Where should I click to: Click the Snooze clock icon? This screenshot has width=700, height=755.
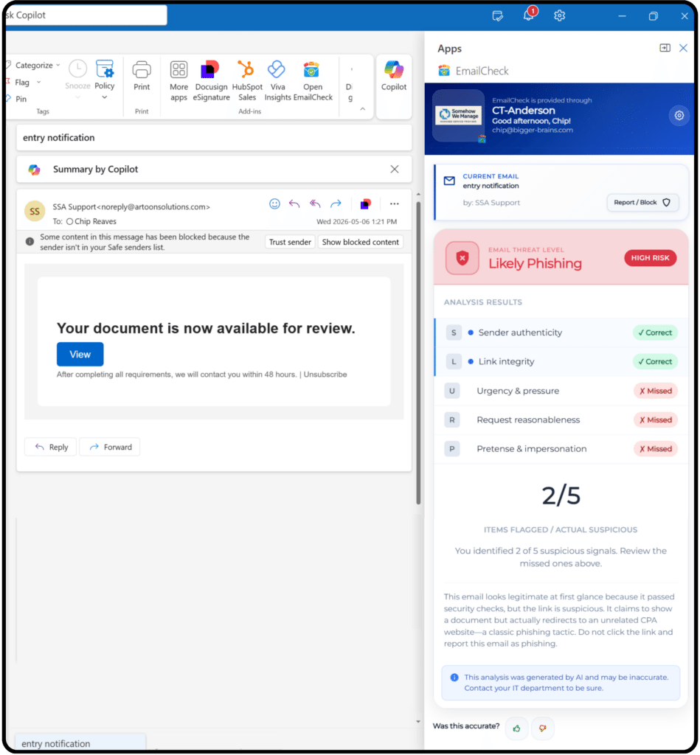click(x=77, y=69)
